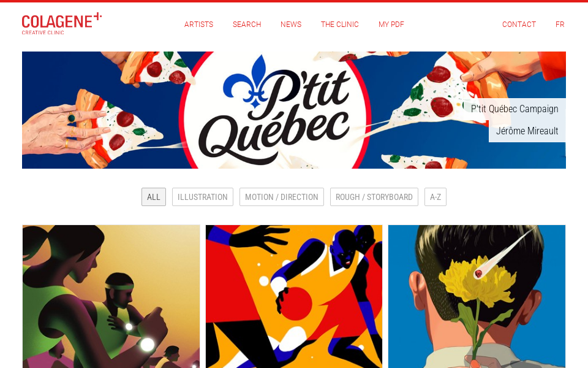Screen dimensions: 588x368
Task: Open the P'tit Québec Campaign caption
Action: coord(514,109)
